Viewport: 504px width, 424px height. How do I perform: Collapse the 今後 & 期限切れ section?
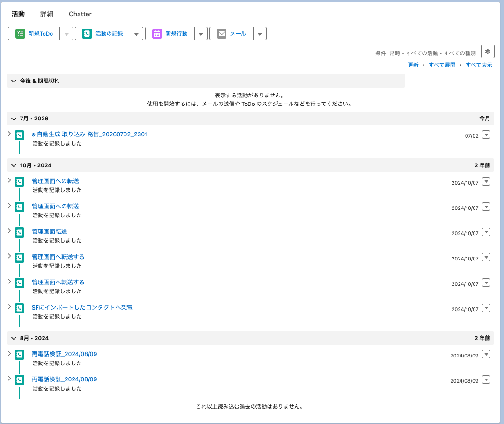[x=14, y=81]
